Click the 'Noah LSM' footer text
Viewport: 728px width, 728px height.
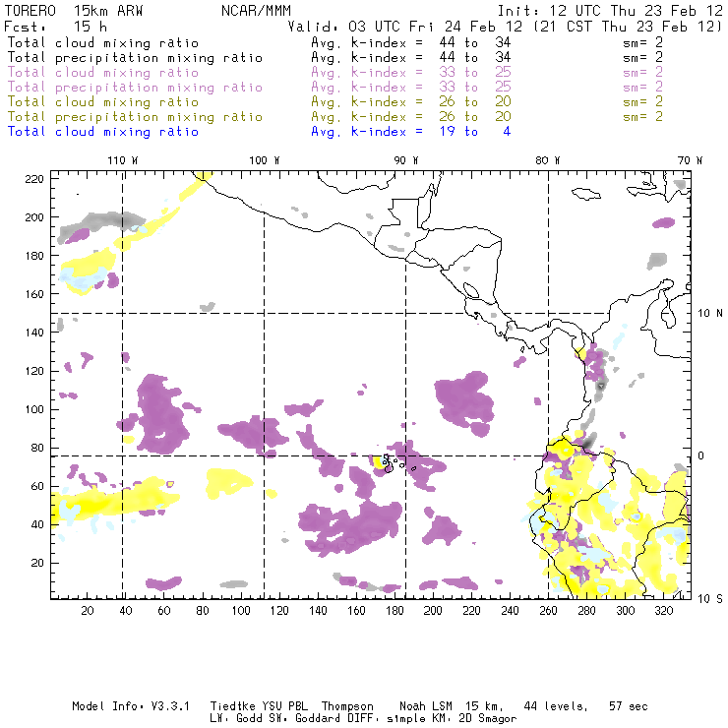click(x=426, y=706)
